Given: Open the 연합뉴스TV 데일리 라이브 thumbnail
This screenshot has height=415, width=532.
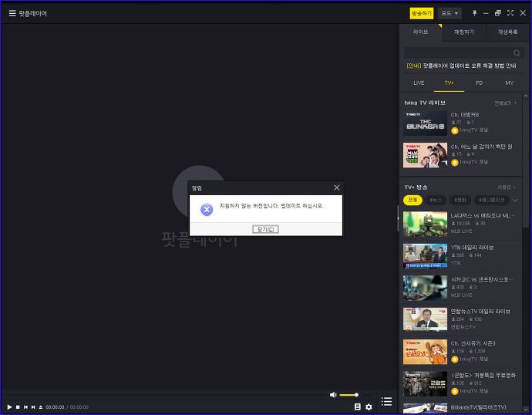Looking at the screenshot, I should tap(425, 319).
